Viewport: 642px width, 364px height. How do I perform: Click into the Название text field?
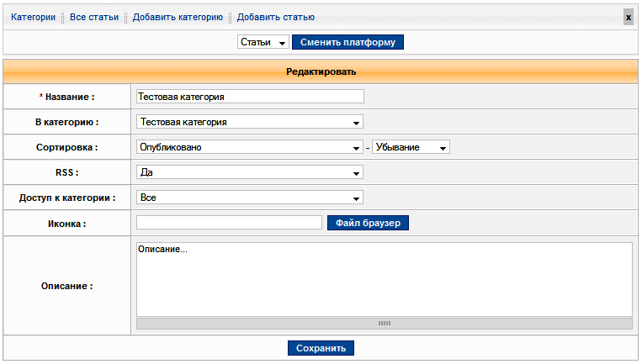pos(249,97)
